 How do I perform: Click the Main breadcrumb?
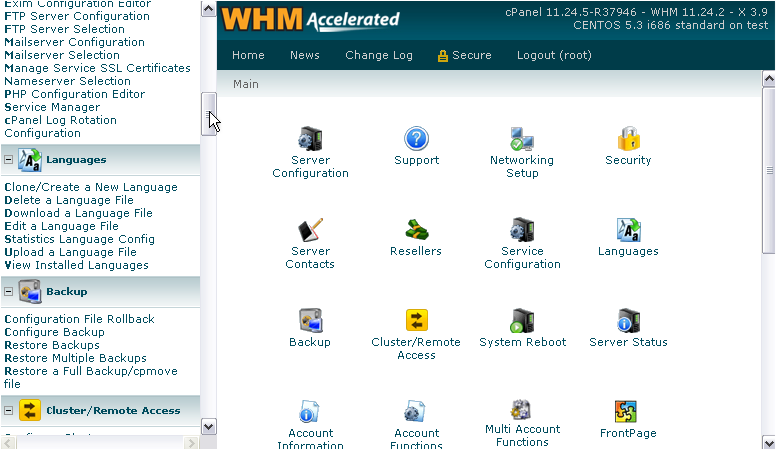point(245,84)
